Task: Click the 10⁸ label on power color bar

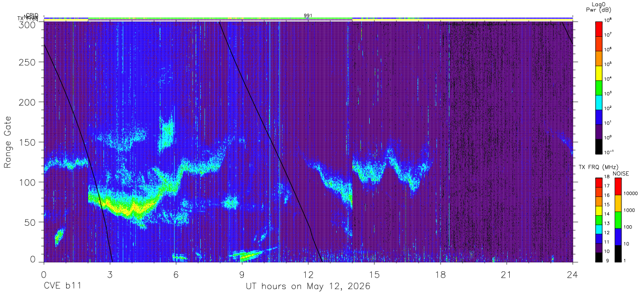Action: [608, 20]
